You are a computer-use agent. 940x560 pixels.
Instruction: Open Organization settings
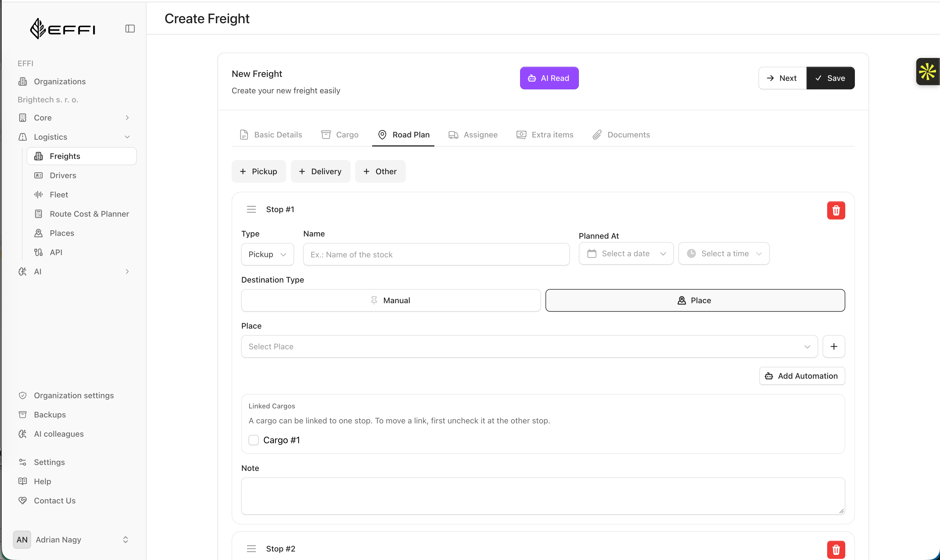pyautogui.click(x=73, y=395)
